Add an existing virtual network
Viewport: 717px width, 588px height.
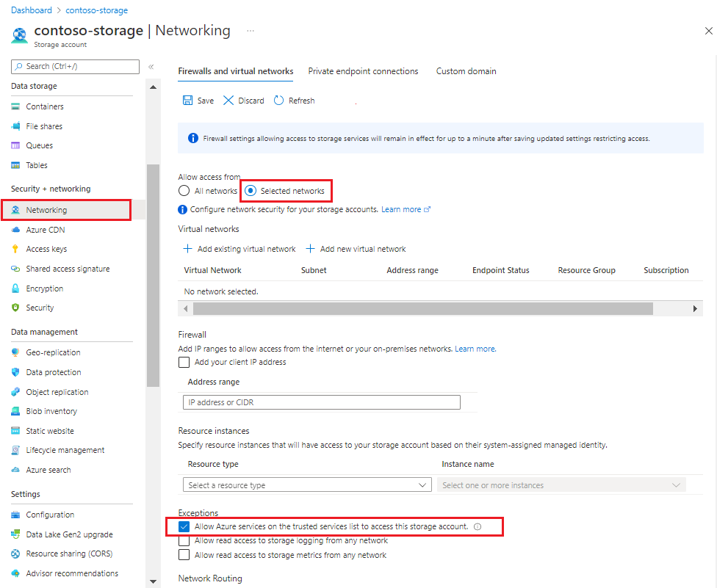[242, 249]
